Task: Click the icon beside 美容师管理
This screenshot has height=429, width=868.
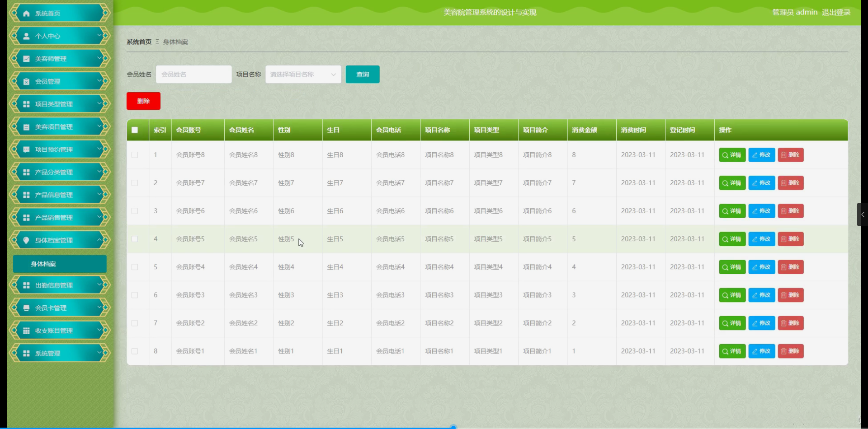Action: (x=26, y=59)
